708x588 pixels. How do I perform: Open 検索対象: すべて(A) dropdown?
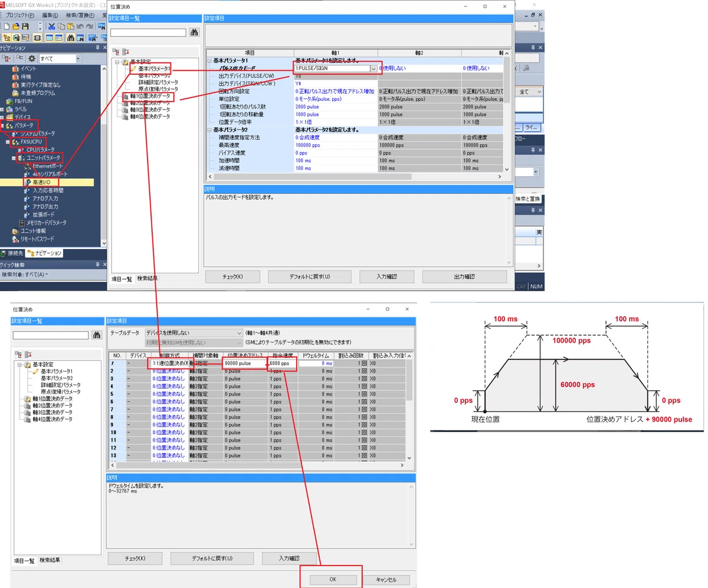pos(24,274)
